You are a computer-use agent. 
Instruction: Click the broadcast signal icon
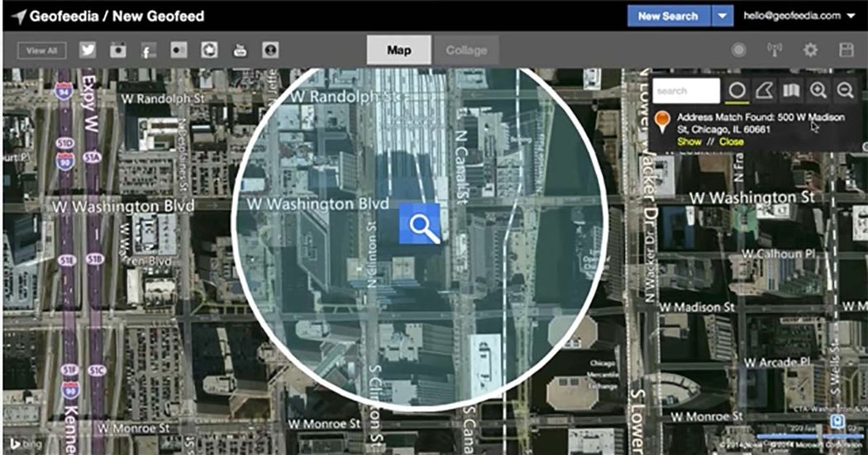[x=775, y=50]
